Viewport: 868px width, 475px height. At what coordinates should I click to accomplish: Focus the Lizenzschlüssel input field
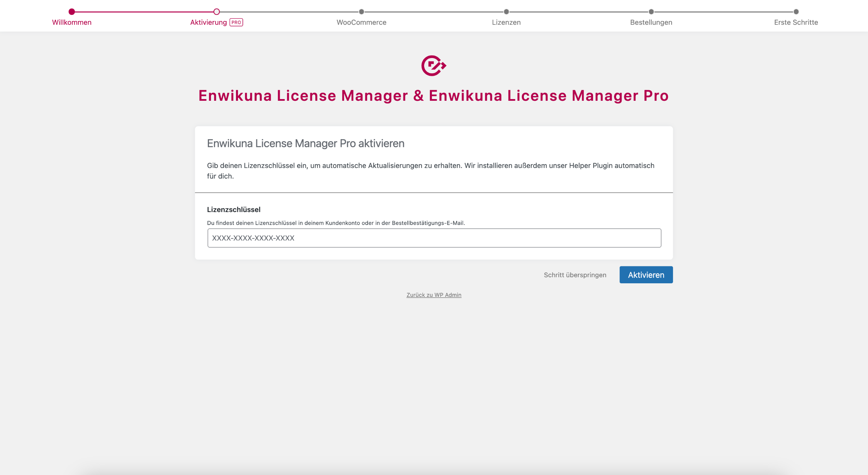(434, 238)
